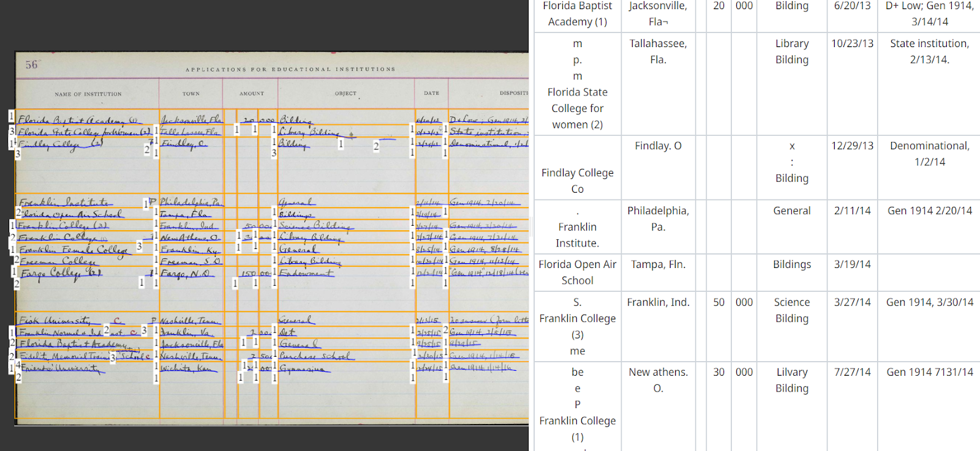This screenshot has height=451, width=980.
Task: Select the 'Tallahassee, Fla.' town cell
Action: (658, 51)
